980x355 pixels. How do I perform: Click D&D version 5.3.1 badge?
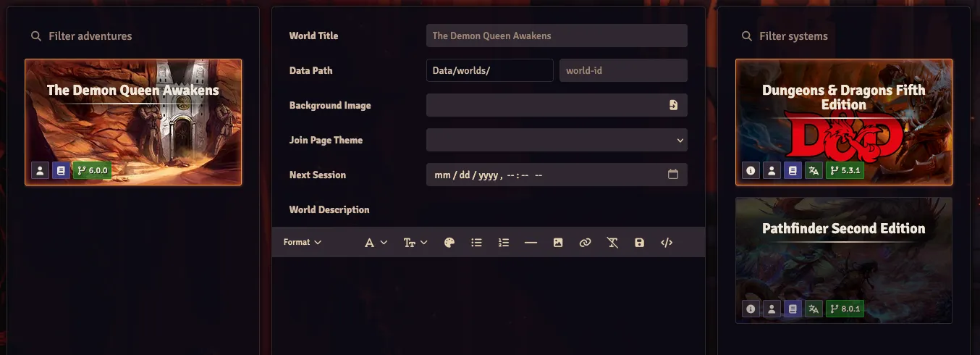(845, 171)
